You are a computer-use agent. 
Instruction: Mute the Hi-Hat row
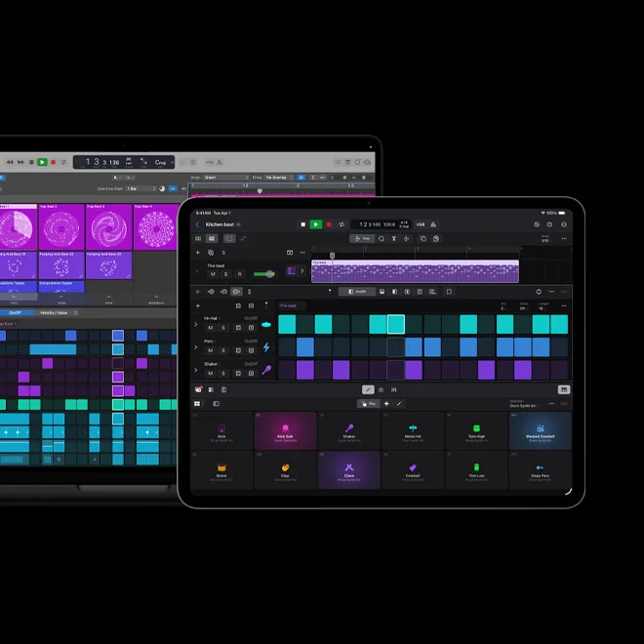[x=211, y=328]
